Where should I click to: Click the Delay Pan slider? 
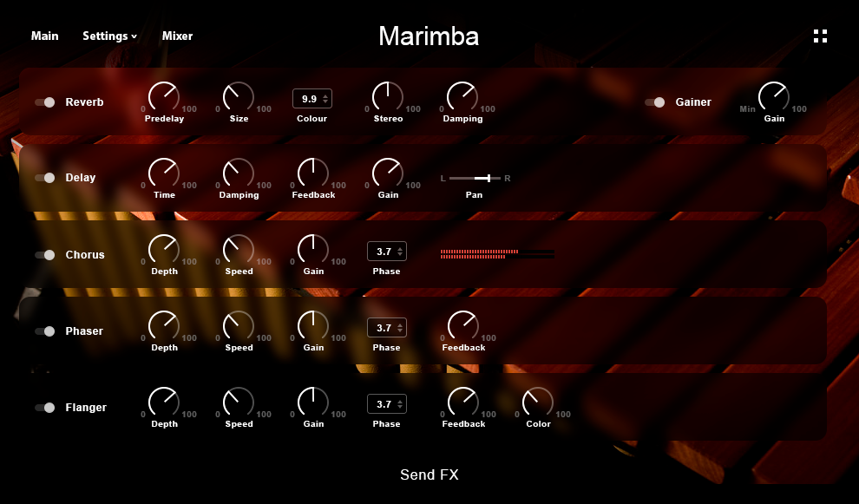pos(475,178)
